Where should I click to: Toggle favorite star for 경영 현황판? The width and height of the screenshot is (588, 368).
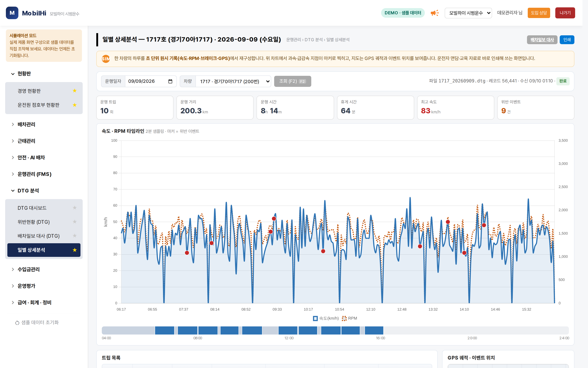click(x=75, y=91)
